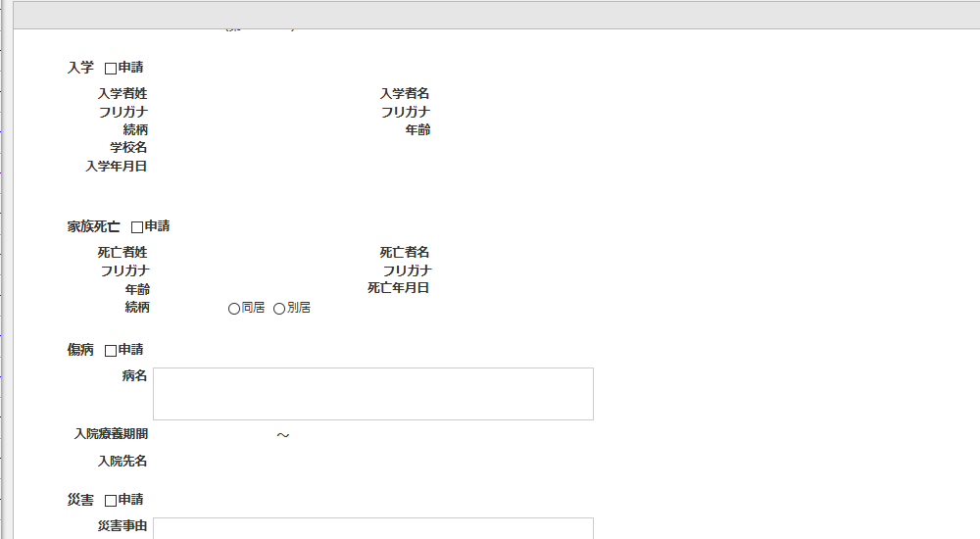
Task: Click the 入院療養期間 label
Action: [x=111, y=434]
